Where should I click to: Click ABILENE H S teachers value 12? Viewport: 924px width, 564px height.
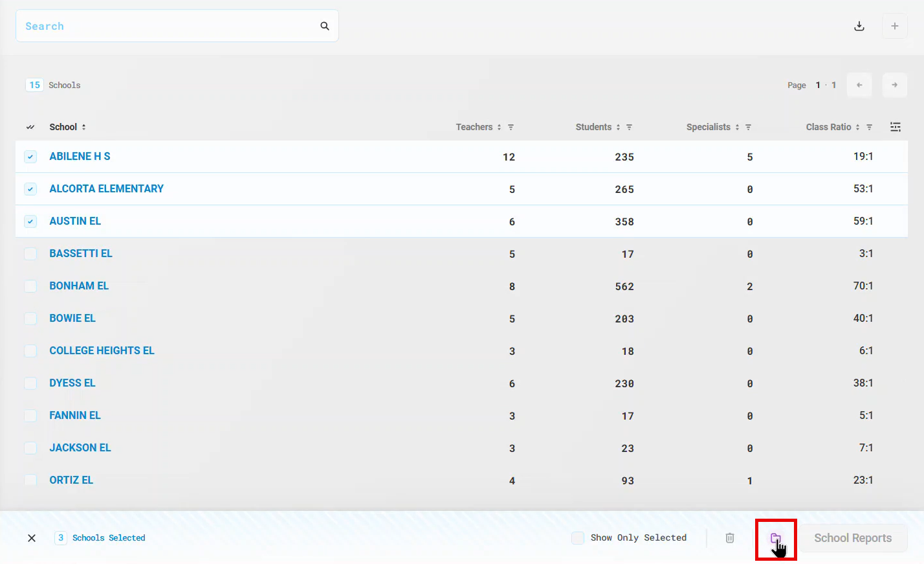coord(509,157)
